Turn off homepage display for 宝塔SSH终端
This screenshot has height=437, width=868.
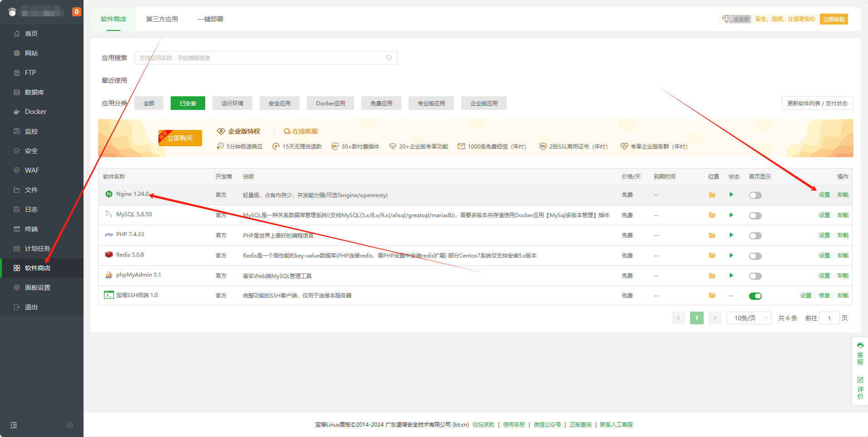(755, 296)
